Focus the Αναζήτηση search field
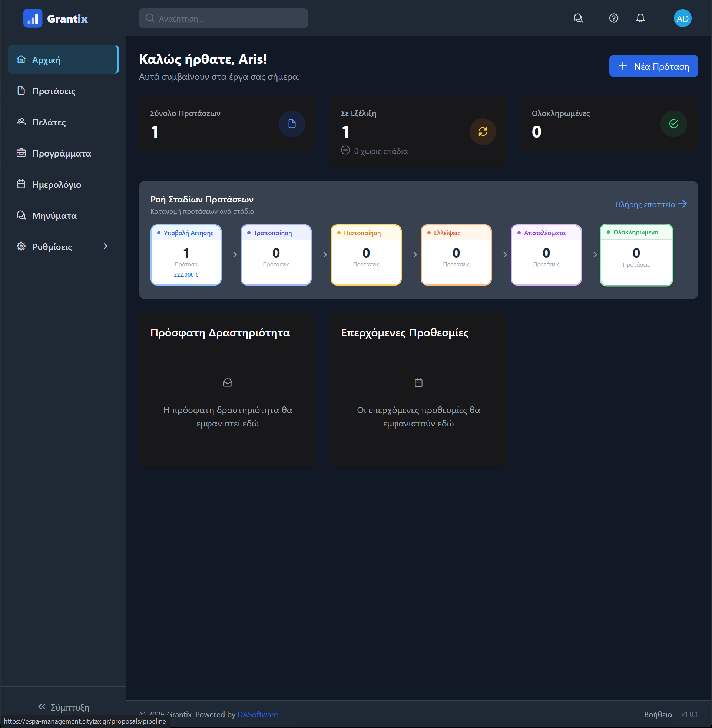Screen dimensions: 712x728 click(x=223, y=18)
